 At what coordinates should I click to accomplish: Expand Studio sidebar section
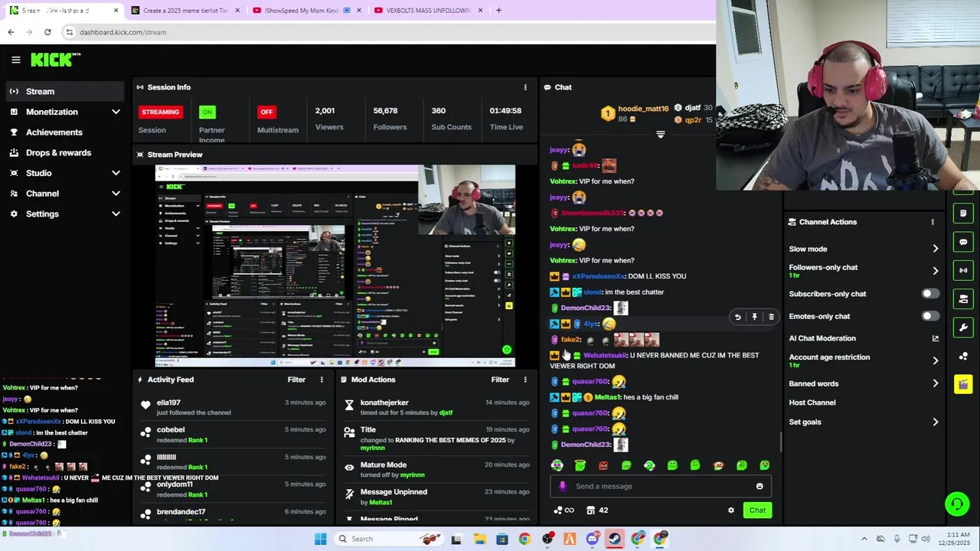116,173
